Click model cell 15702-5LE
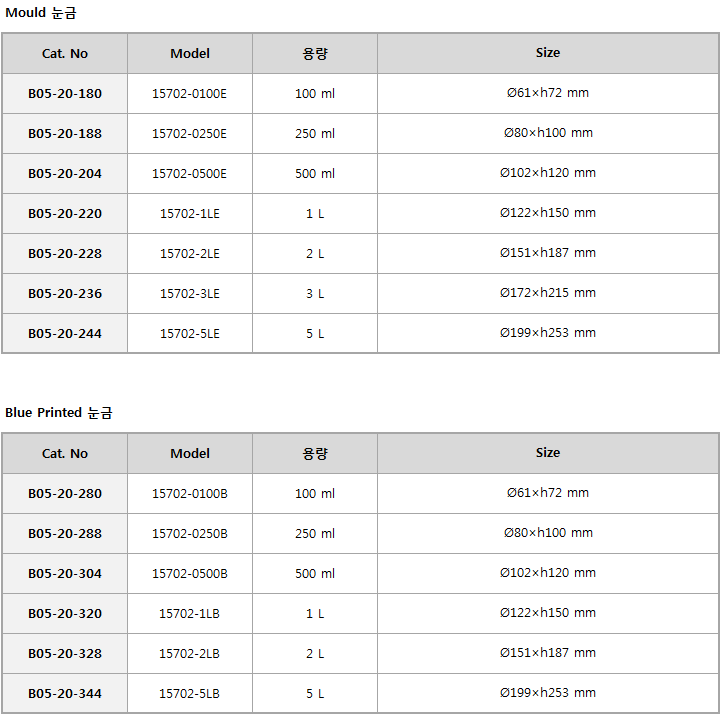 pyautogui.click(x=190, y=333)
